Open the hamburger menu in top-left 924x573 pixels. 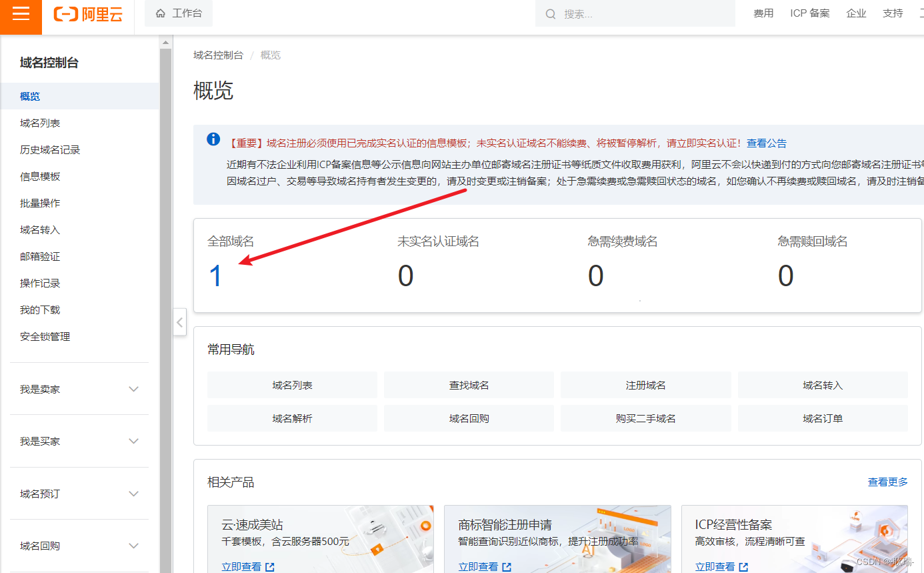point(21,15)
